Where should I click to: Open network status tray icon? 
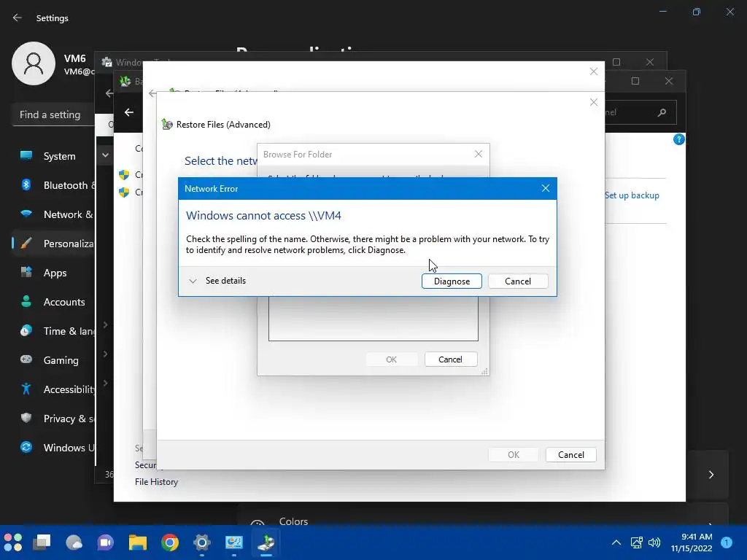[636, 542]
